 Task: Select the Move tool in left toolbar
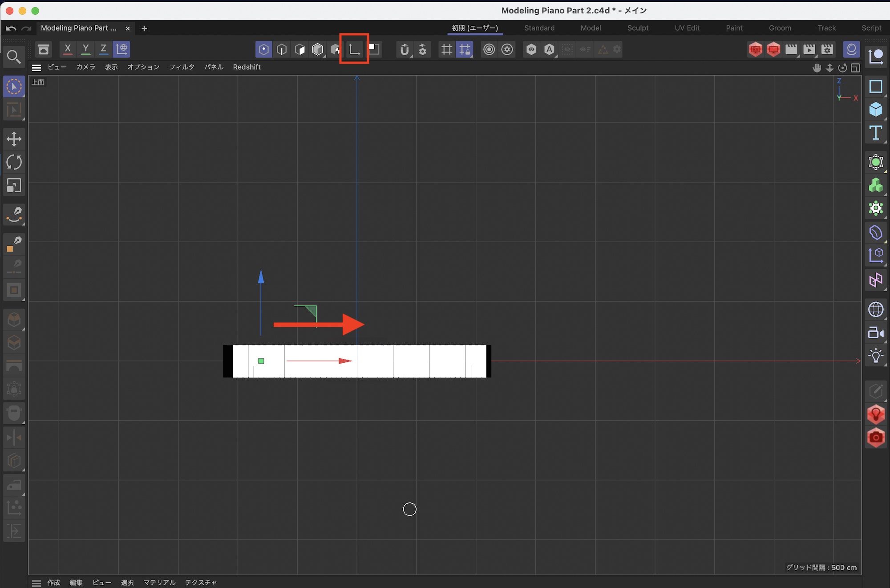tap(14, 139)
